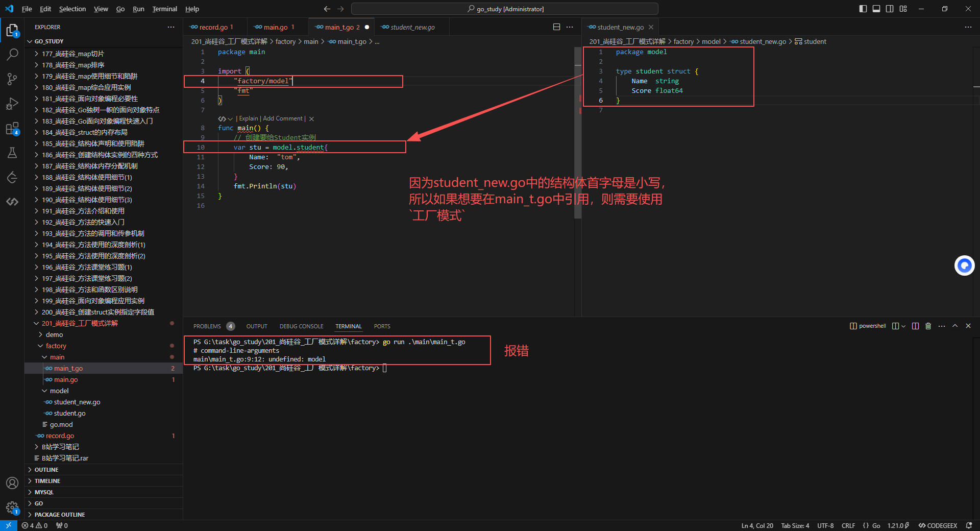
Task: Click the floating blue assistant icon
Action: tap(964, 265)
